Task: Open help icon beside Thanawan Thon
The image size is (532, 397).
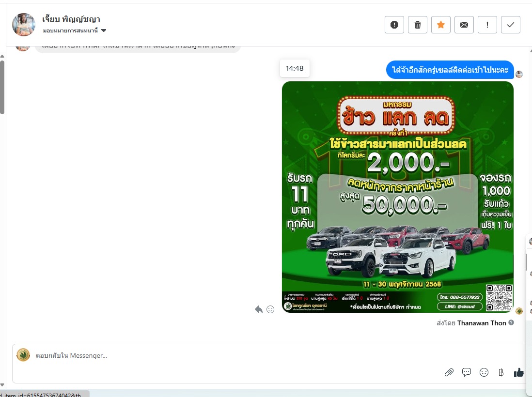Action: [511, 323]
